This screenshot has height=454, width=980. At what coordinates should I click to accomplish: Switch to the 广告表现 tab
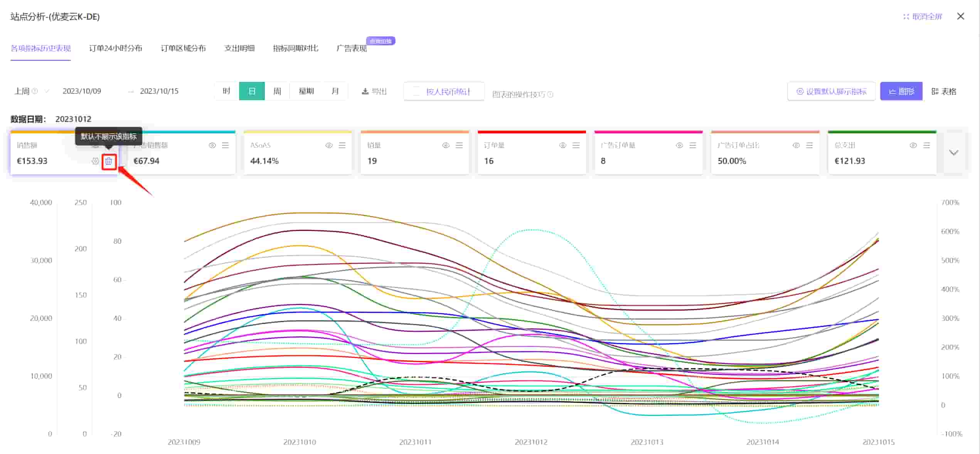coord(352,48)
